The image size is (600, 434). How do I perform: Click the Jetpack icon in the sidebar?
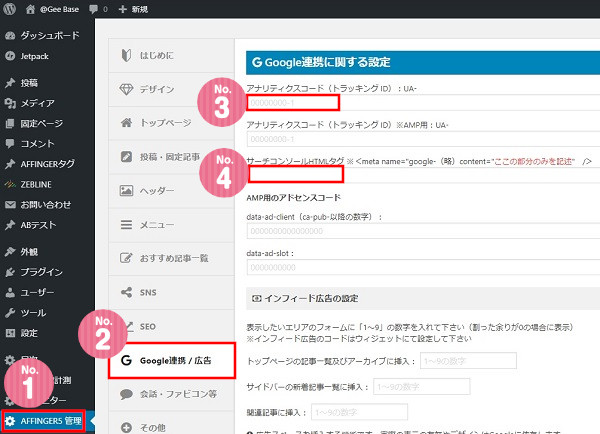[10, 56]
